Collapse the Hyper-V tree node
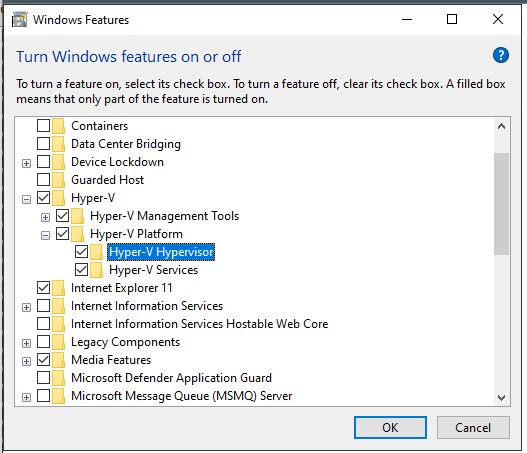Viewport: 527px width, 453px height. click(x=26, y=200)
